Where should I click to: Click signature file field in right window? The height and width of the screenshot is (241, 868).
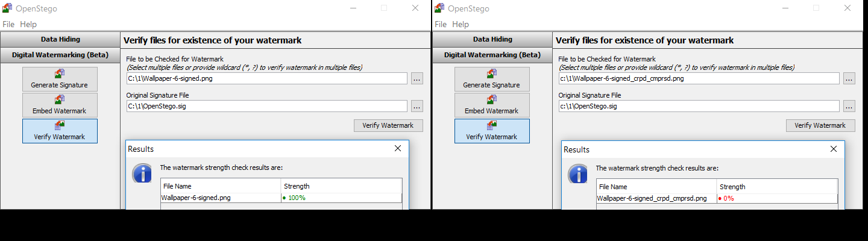pos(698,107)
